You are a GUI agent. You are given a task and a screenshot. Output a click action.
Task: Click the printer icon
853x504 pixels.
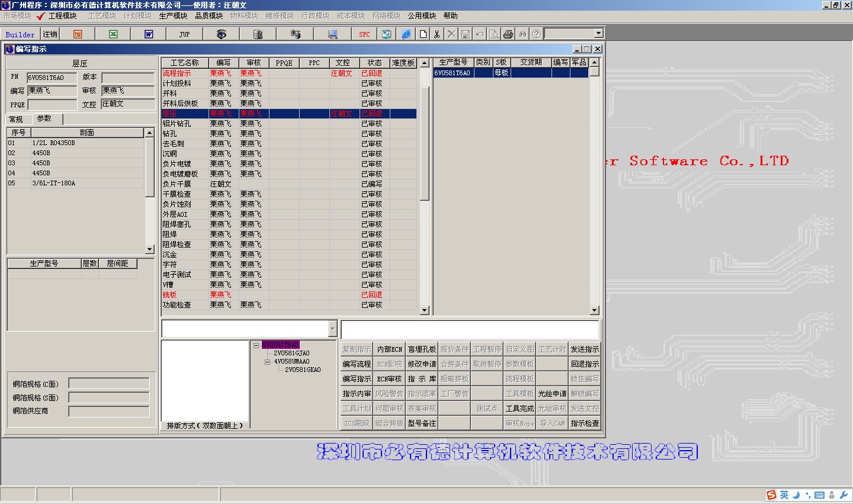(508, 34)
